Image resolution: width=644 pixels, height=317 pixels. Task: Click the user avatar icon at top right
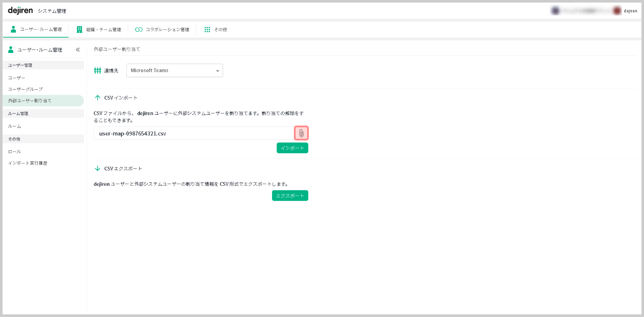(617, 11)
